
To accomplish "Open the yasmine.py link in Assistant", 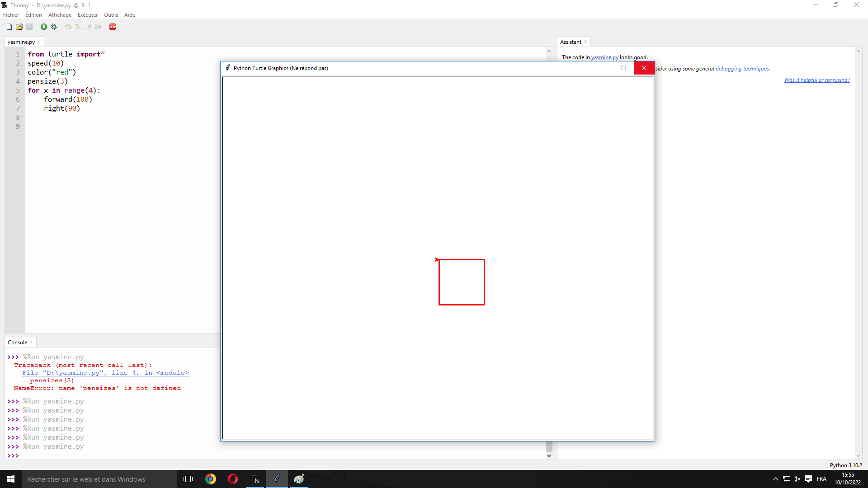I will tap(604, 57).
